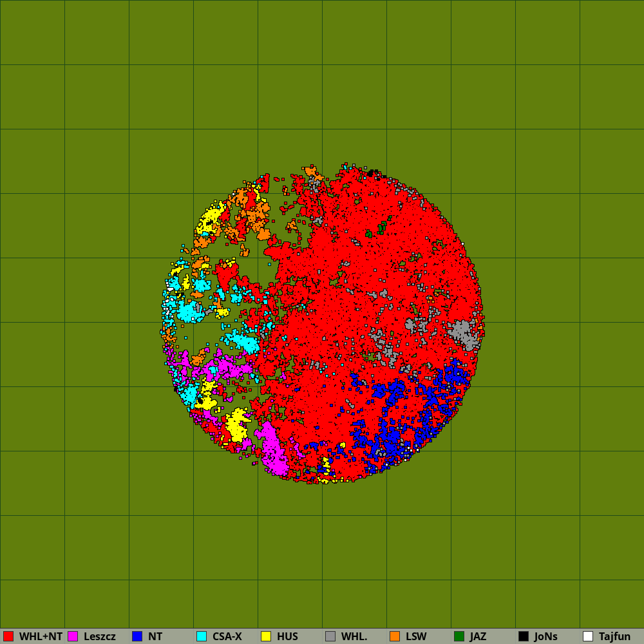Click the white Tajfun legend swatch

pos(588,636)
